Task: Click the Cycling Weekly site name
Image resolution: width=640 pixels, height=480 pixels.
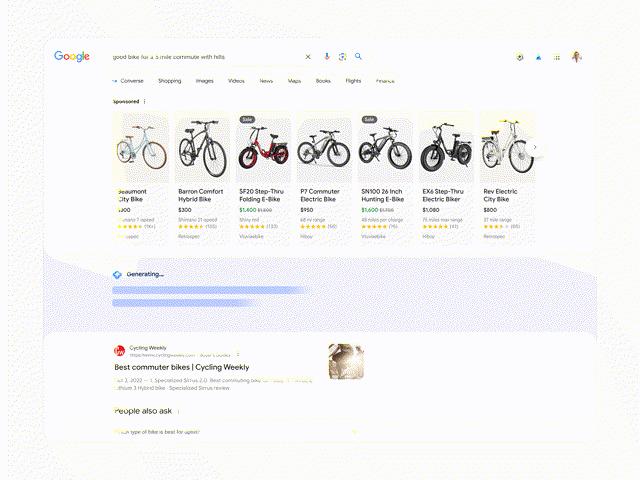Action: [x=148, y=348]
